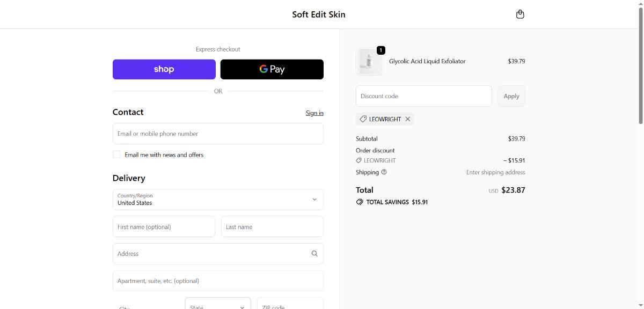The image size is (644, 309).
Task: Click the page vertical scrollbar
Action: (x=640, y=64)
